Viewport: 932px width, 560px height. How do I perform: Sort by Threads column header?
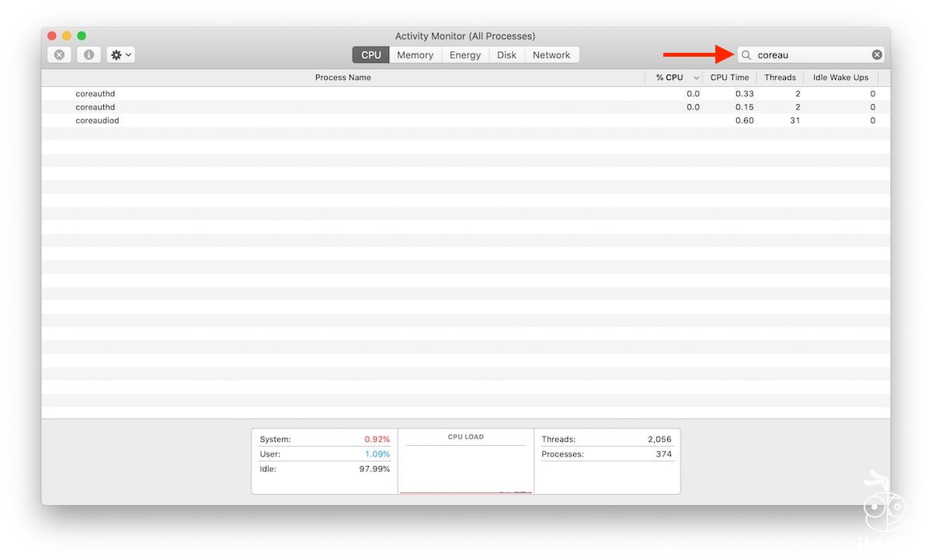(x=780, y=78)
